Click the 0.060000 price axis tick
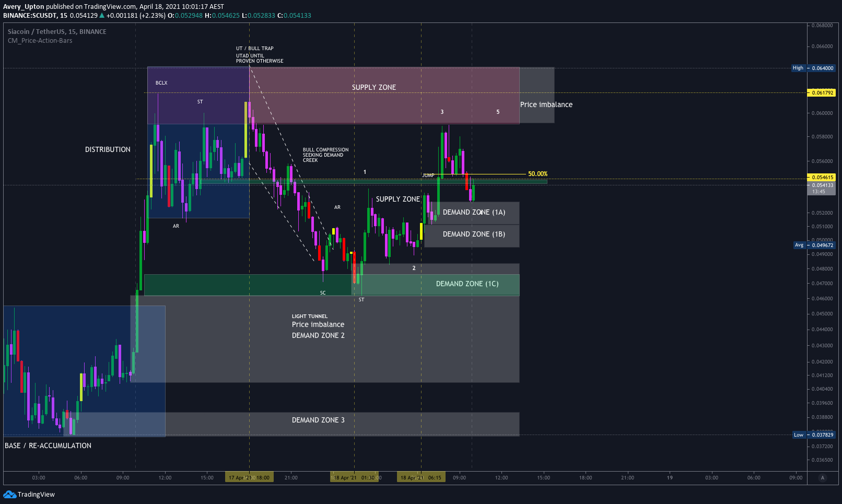 [x=822, y=113]
